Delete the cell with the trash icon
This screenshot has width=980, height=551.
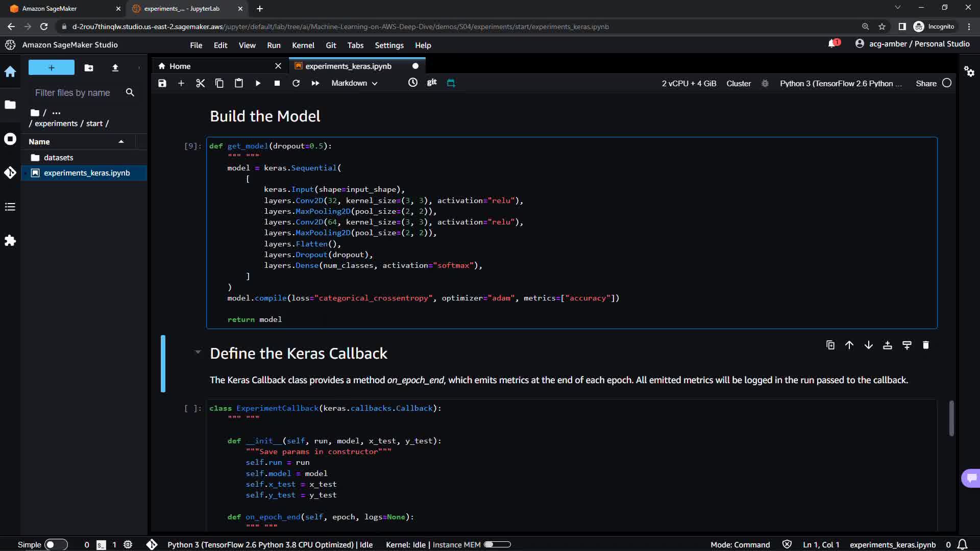tap(926, 345)
